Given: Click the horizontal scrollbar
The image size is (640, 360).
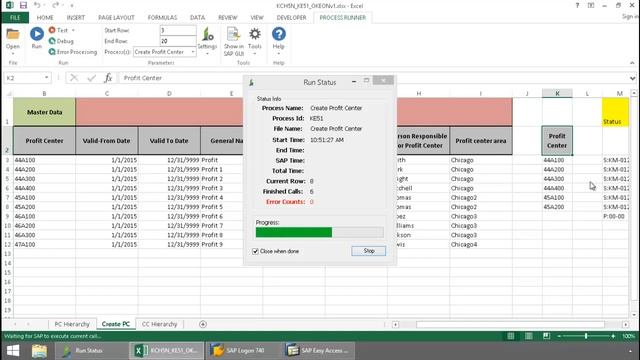Looking at the screenshot, I should [x=510, y=324].
